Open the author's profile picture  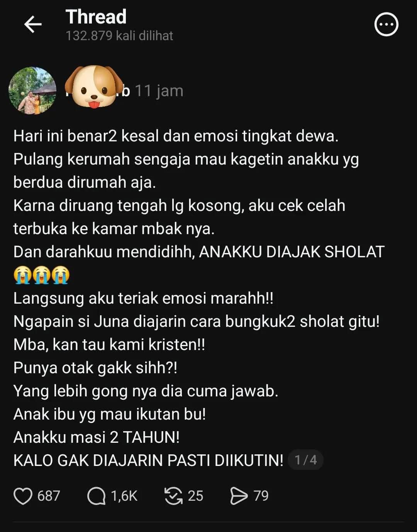coord(32,91)
